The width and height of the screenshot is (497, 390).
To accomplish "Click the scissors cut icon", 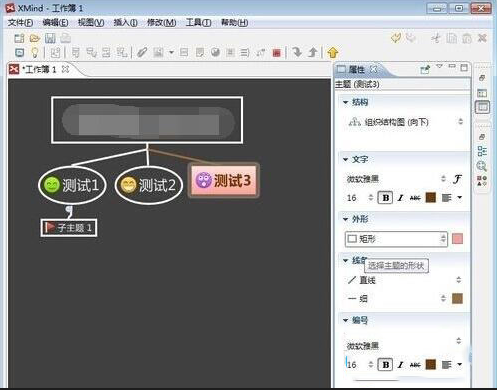I will (435, 38).
